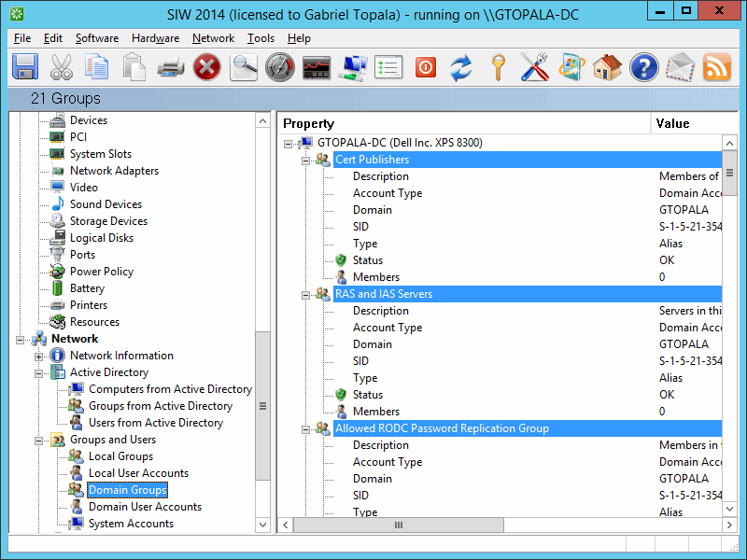Click the Windows logo globe icon
Image resolution: width=747 pixels, height=560 pixels.
coord(571,66)
